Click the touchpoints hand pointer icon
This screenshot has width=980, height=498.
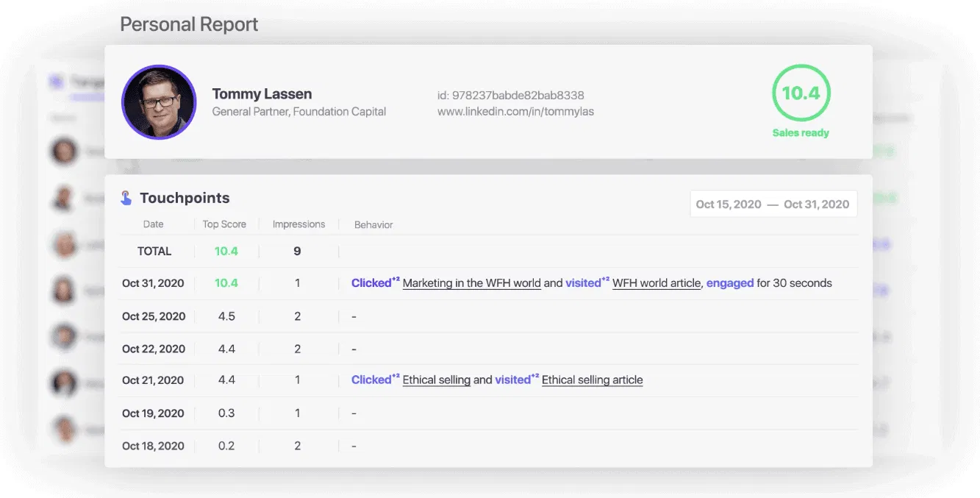126,198
